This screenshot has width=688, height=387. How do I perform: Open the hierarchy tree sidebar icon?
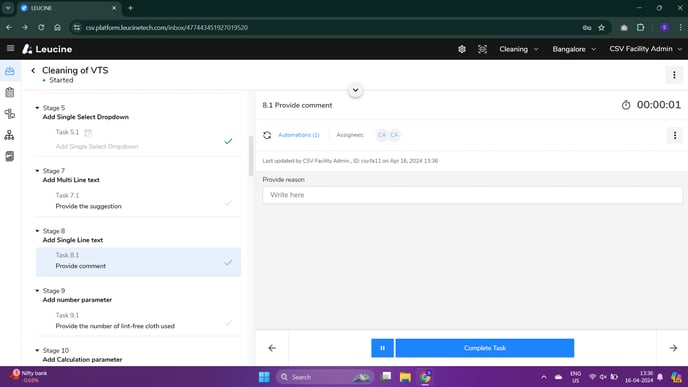[x=10, y=135]
